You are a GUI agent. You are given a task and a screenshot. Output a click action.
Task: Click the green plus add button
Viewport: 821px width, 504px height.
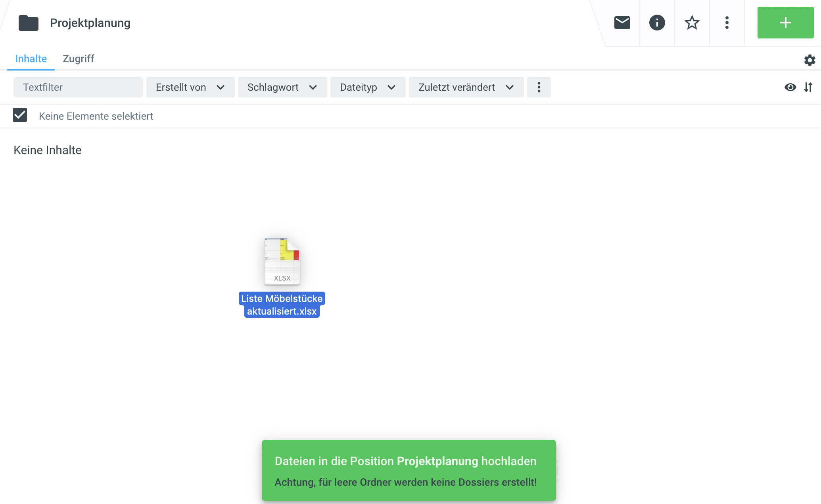pyautogui.click(x=785, y=23)
